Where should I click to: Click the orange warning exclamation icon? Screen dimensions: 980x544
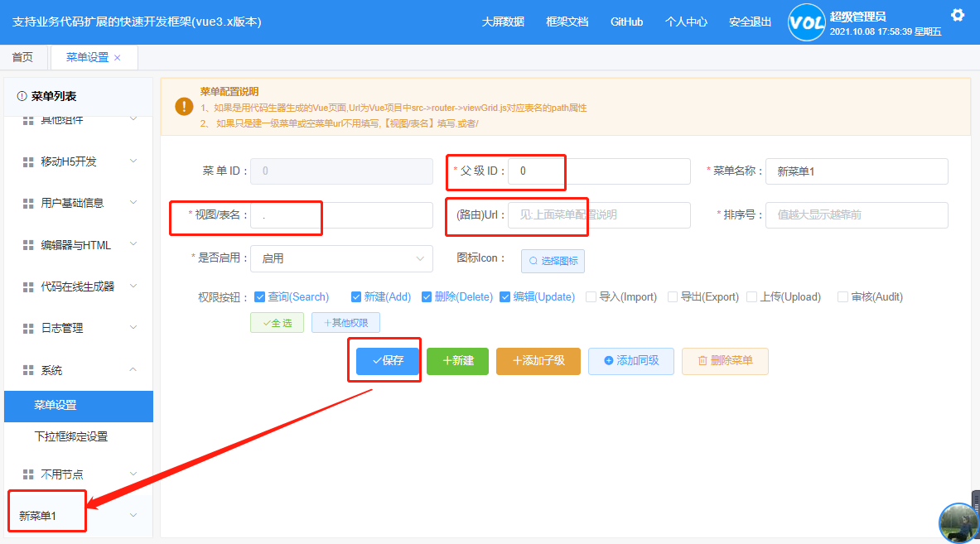[x=184, y=106]
